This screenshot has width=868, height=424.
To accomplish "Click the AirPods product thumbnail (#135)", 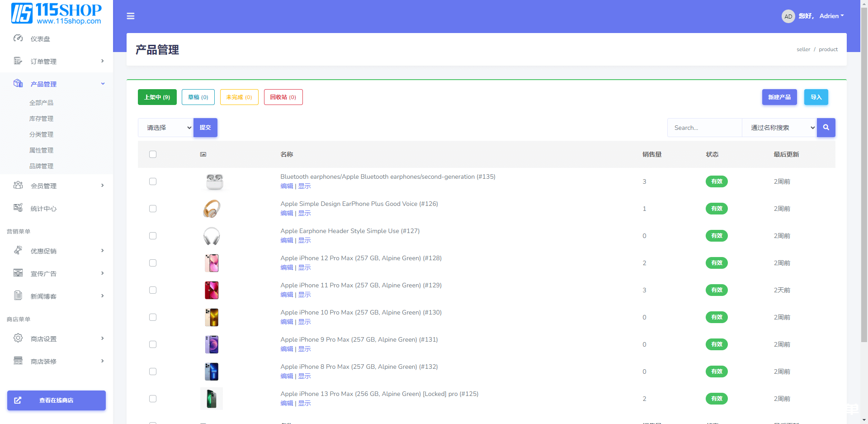I will [x=214, y=181].
